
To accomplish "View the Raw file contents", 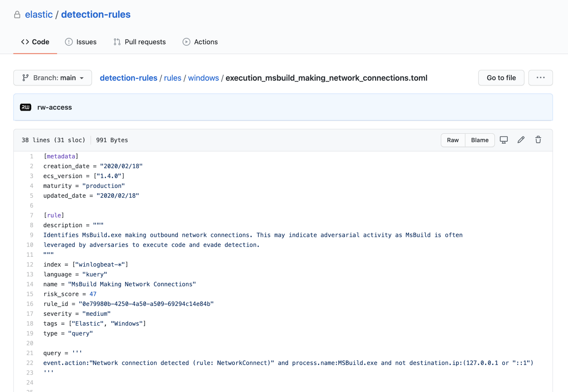I will pos(453,140).
